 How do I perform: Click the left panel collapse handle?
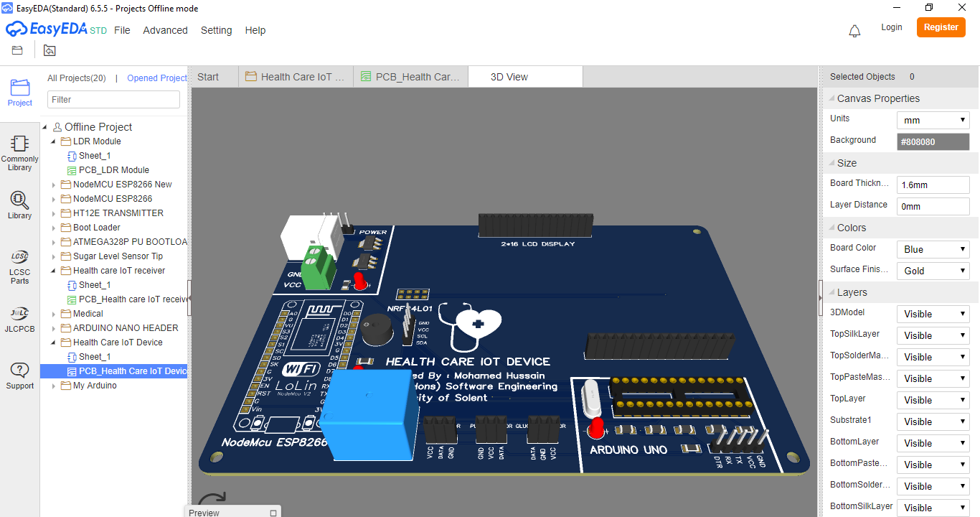coord(189,298)
